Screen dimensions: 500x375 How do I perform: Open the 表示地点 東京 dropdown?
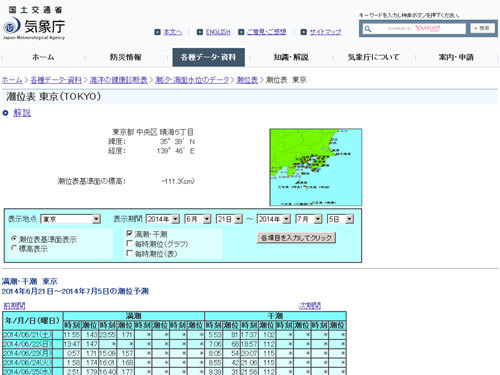(x=71, y=219)
